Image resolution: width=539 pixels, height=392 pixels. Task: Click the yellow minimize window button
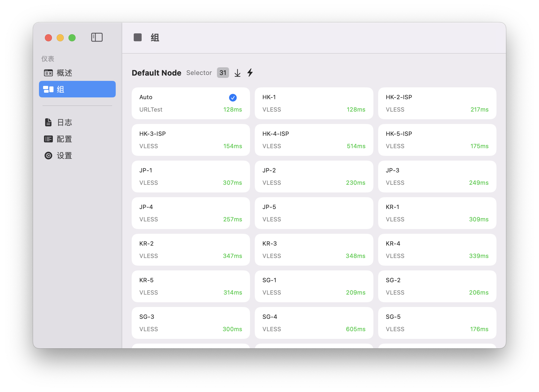[60, 38]
